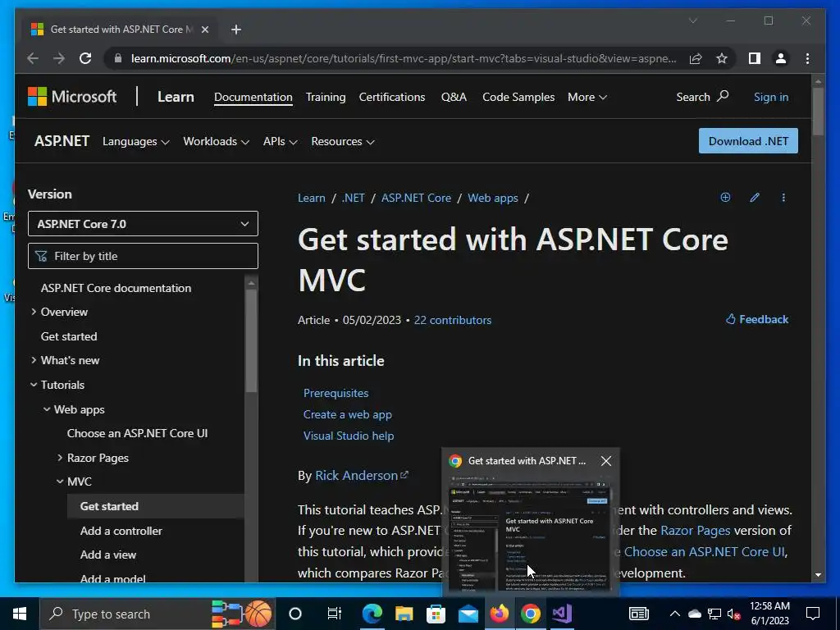840x630 pixels.
Task: Click the browser back arrow
Action: 33,58
